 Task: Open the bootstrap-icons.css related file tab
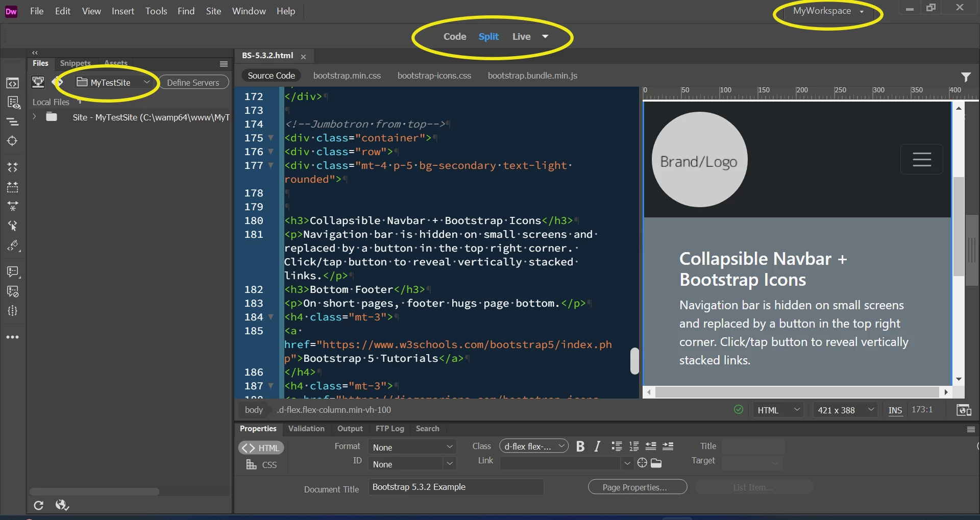[434, 76]
